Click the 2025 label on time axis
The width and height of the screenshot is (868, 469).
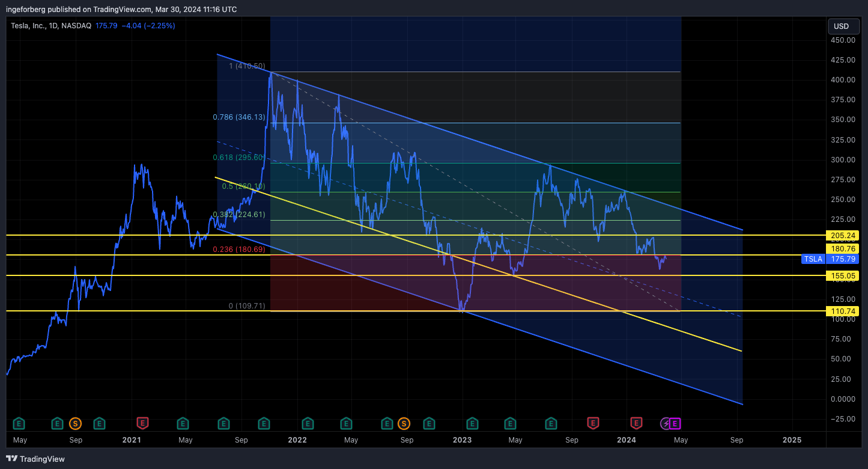pos(792,440)
